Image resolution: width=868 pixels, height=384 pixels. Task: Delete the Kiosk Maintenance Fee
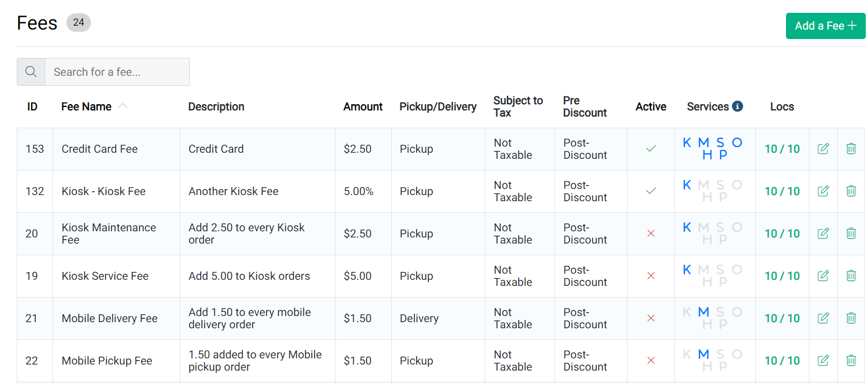851,234
